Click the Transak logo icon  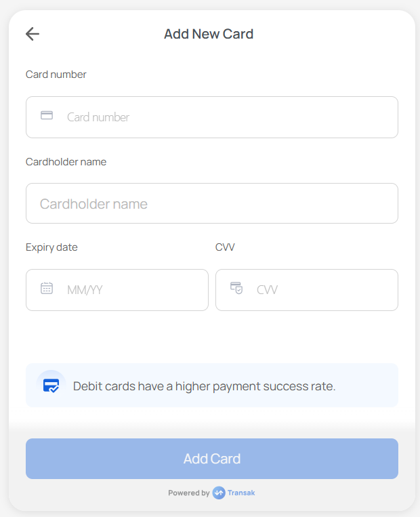coord(219,493)
